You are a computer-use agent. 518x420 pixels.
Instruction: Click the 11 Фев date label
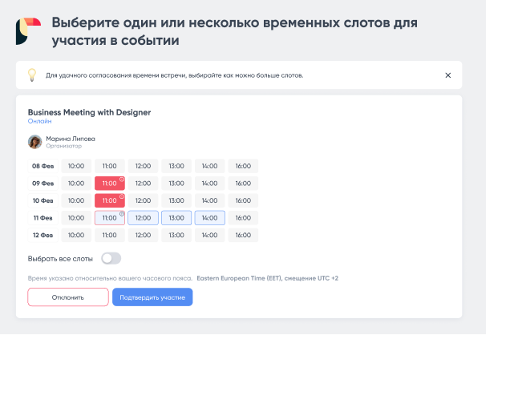[43, 218]
